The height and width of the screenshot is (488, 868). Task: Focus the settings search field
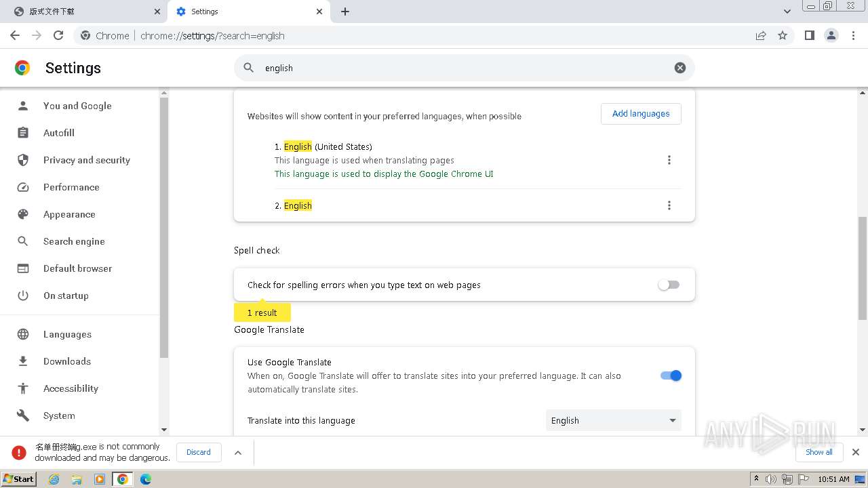461,68
